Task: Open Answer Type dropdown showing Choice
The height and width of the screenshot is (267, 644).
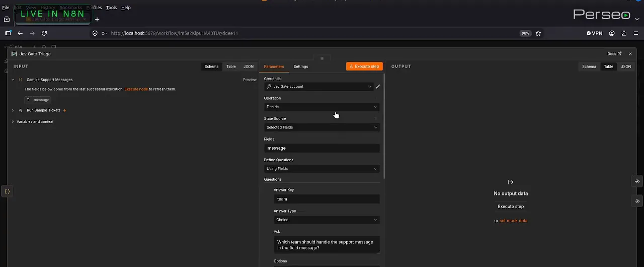Action: (x=327, y=220)
